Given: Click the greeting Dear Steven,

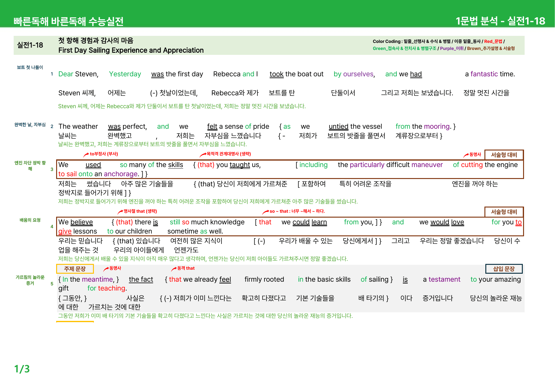Looking at the screenshot, I should click(x=78, y=74).
